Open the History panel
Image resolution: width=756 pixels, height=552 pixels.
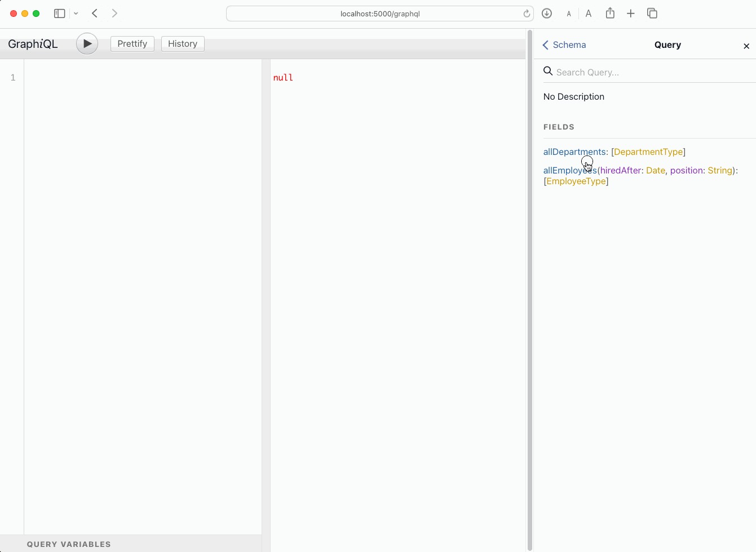coord(183,44)
